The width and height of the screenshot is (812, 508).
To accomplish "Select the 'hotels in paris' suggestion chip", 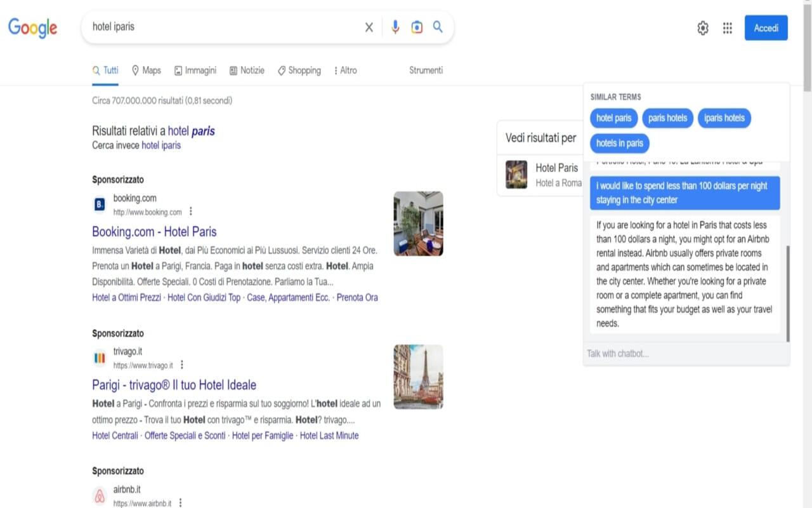I will tap(620, 144).
